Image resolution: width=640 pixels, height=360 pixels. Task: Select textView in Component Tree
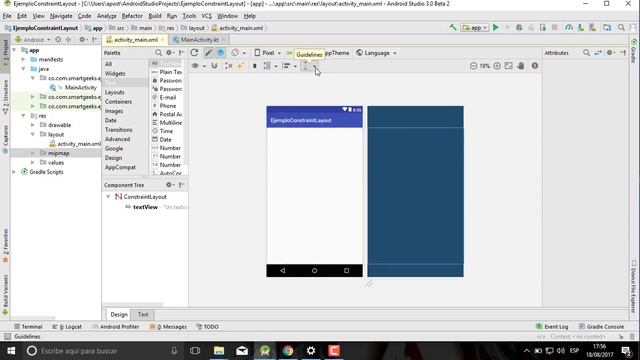pyautogui.click(x=145, y=207)
